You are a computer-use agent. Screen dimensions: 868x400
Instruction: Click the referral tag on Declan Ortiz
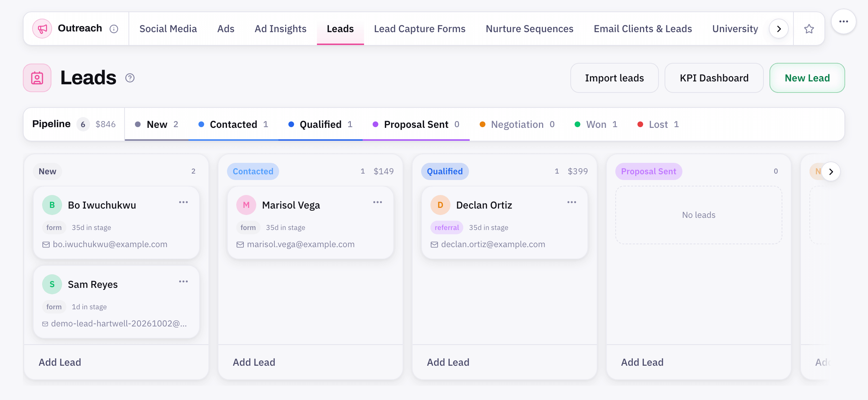point(447,227)
